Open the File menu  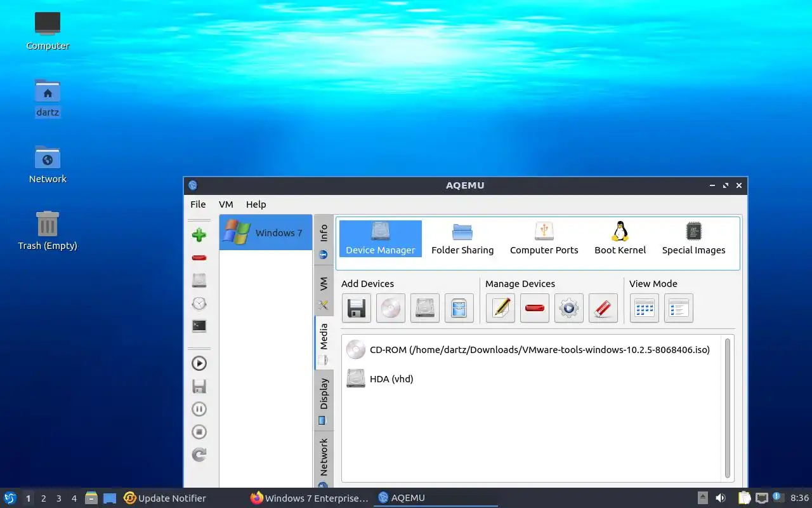point(198,204)
